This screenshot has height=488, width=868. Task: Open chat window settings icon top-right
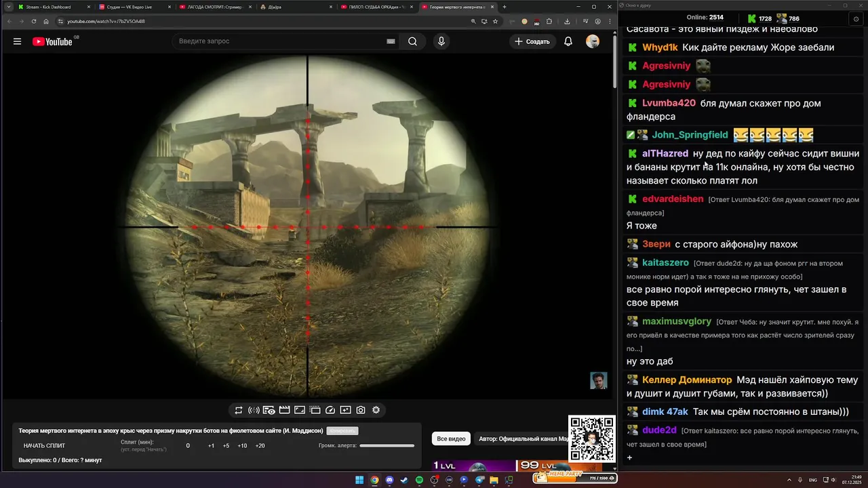click(856, 19)
